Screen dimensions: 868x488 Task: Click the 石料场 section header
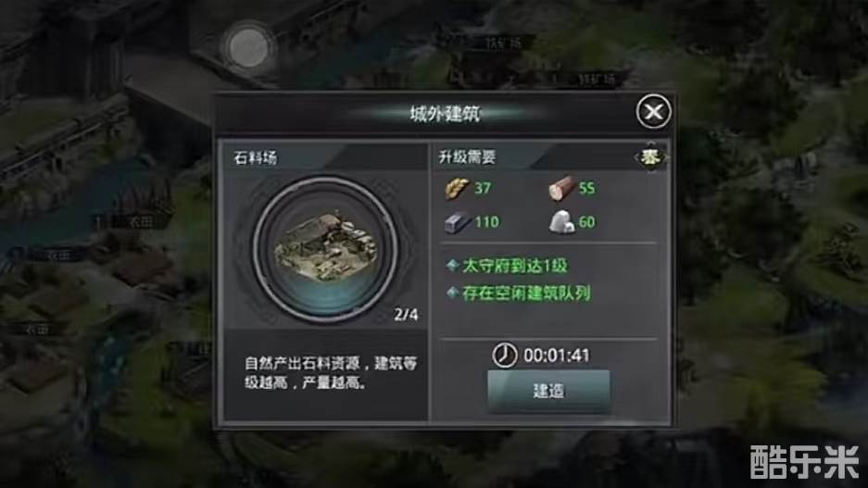coord(255,158)
